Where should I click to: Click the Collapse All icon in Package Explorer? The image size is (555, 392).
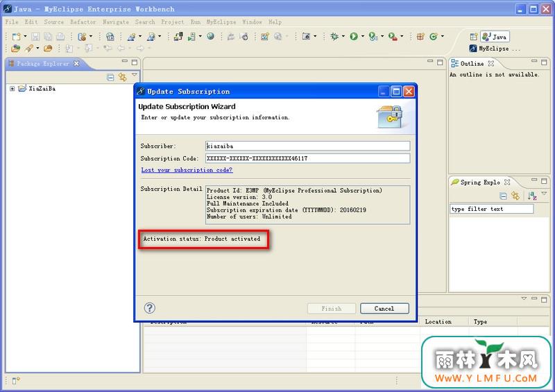pos(110,77)
